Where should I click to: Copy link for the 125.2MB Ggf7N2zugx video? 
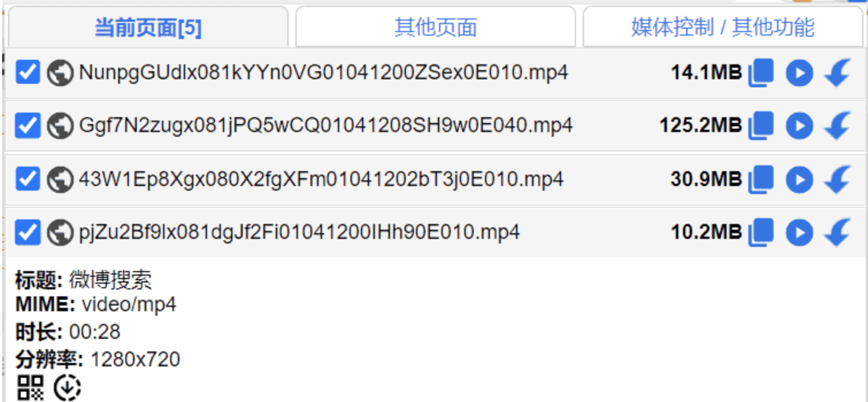[x=761, y=126]
